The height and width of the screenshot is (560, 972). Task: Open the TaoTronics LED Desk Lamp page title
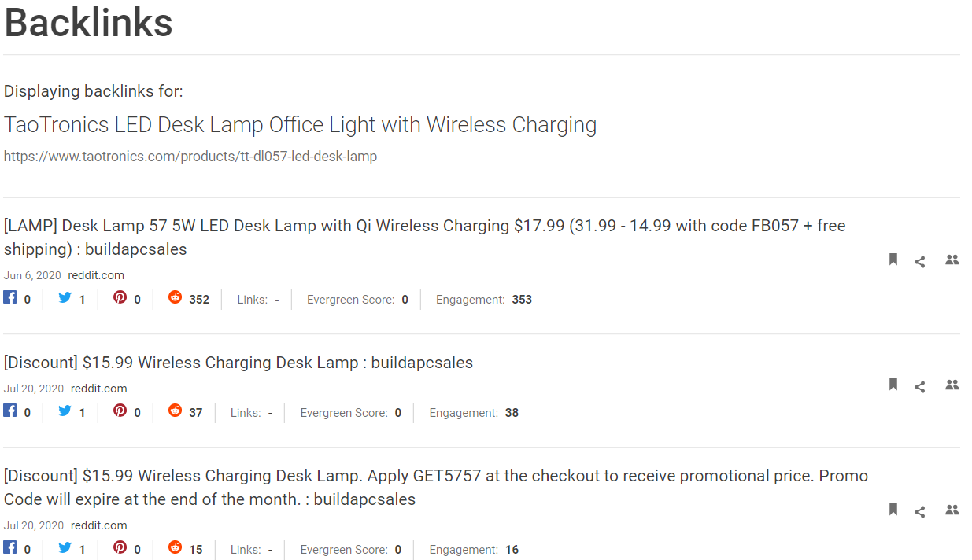pos(301,125)
